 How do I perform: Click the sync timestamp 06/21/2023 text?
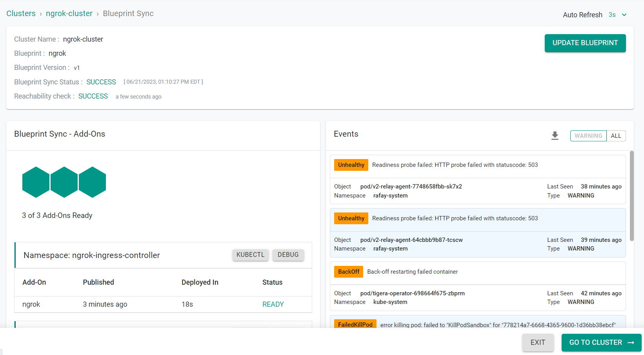[x=163, y=82]
